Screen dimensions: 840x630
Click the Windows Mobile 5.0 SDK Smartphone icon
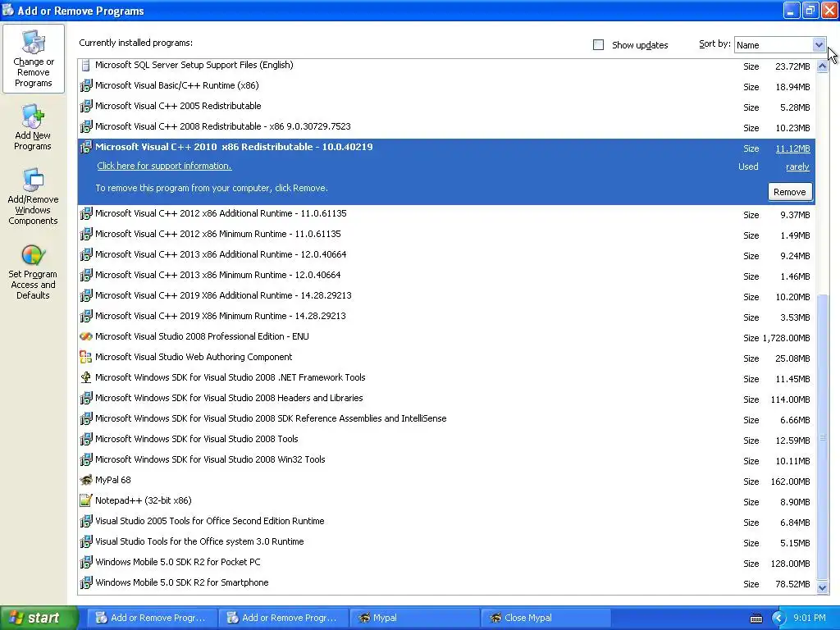click(x=85, y=583)
